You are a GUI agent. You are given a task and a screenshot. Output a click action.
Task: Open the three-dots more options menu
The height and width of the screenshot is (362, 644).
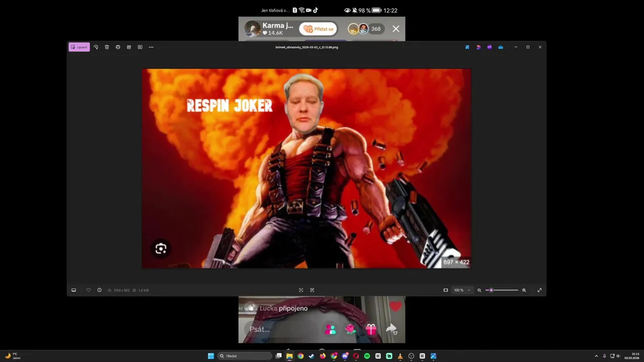point(151,47)
